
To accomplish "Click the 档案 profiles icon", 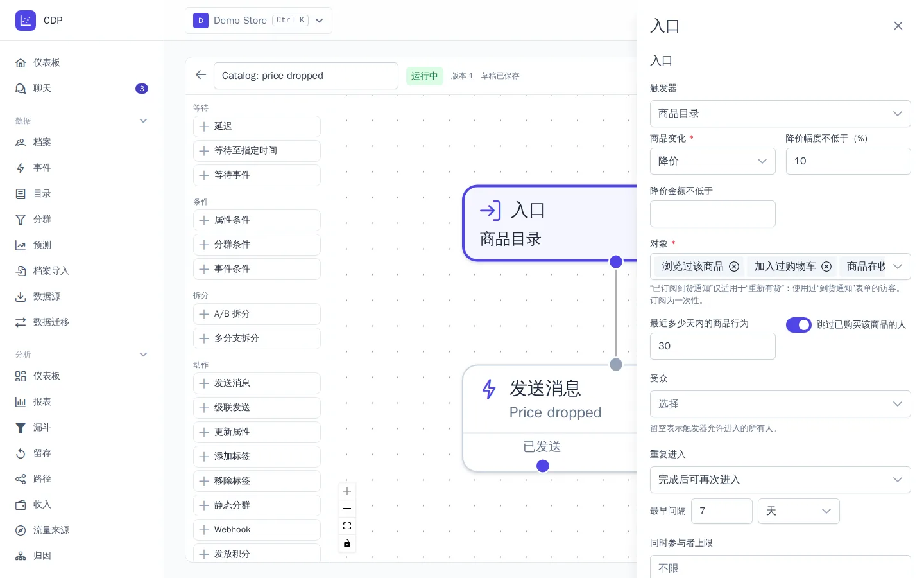I will pos(21,143).
